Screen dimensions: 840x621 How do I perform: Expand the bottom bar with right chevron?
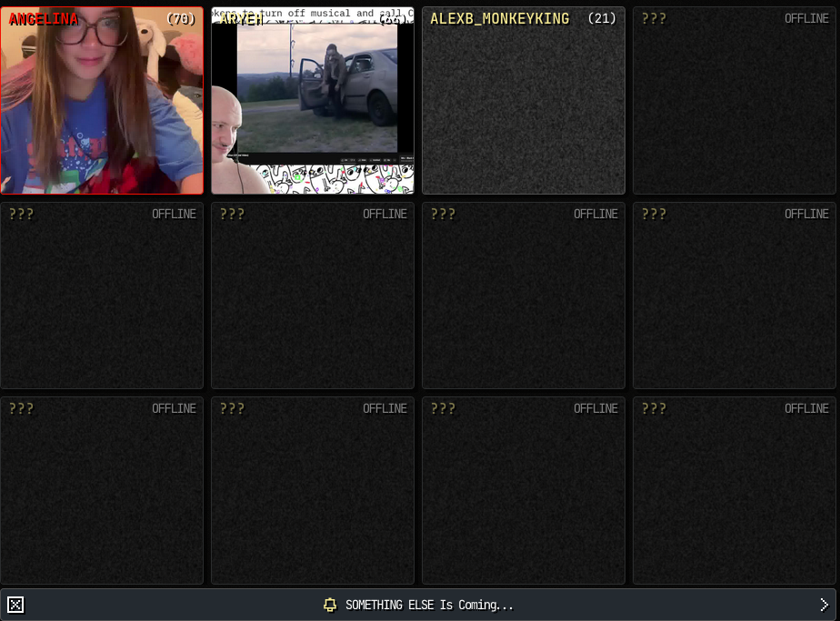pyautogui.click(x=824, y=605)
